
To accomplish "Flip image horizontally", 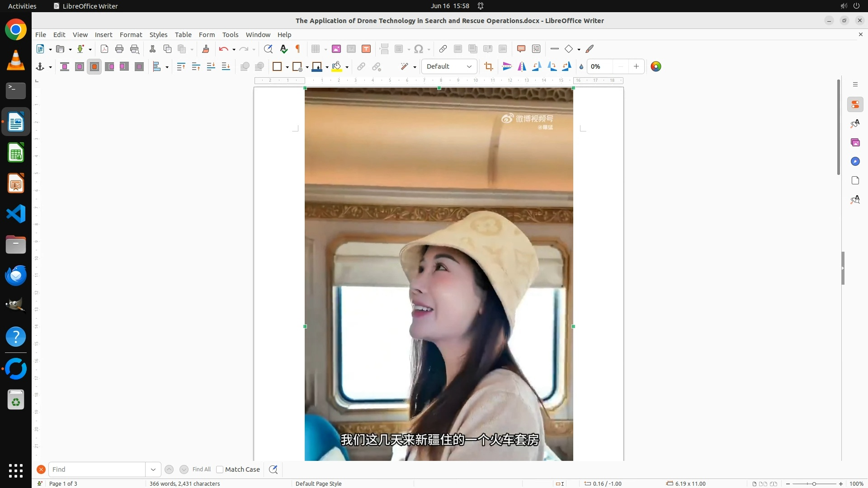I will pyautogui.click(x=522, y=67).
